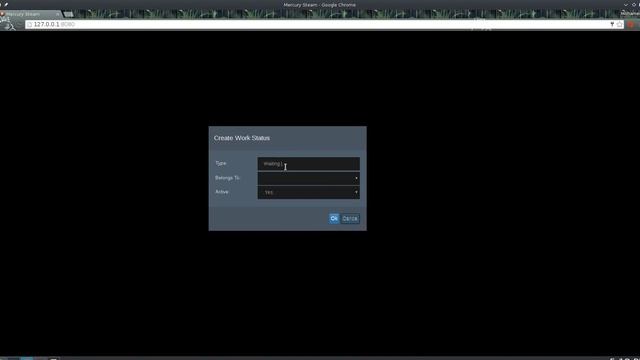Click the Create Work Status dialog title
The image size is (640, 360).
(x=242, y=138)
